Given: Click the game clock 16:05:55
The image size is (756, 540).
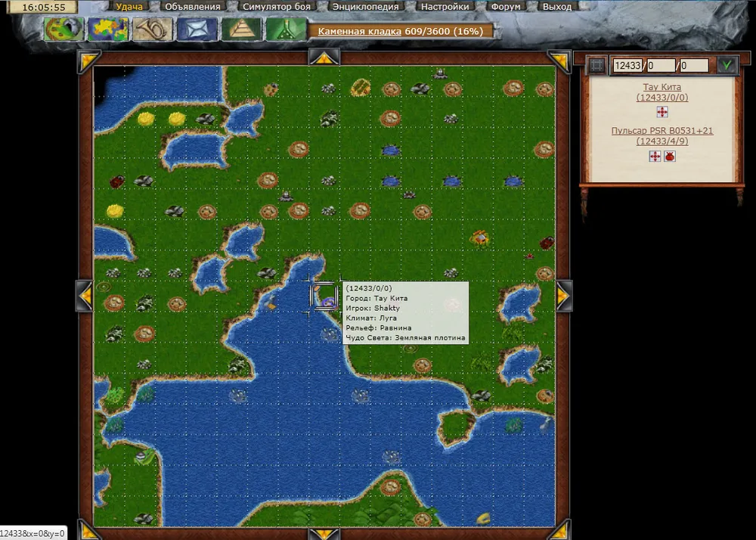Looking at the screenshot, I should pos(44,8).
